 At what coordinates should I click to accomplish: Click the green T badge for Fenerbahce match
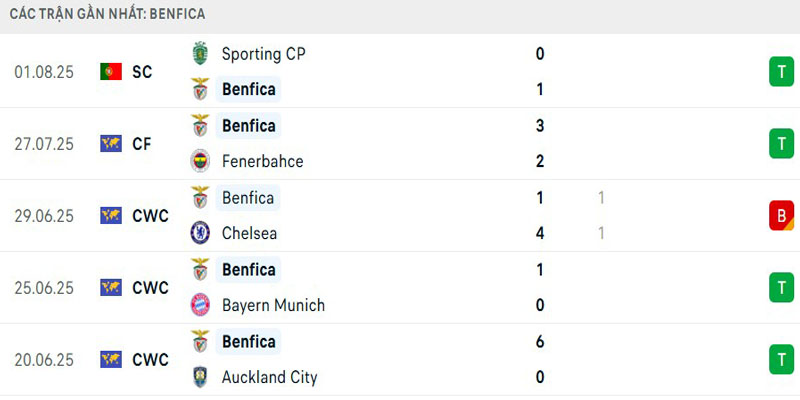781,144
